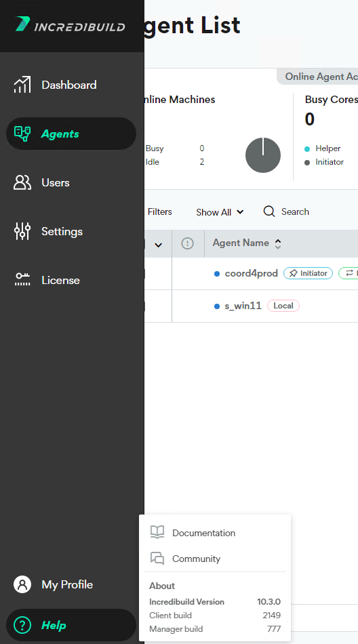Click the Help question mark icon
Image resolution: width=358 pixels, height=644 pixels.
(22, 625)
